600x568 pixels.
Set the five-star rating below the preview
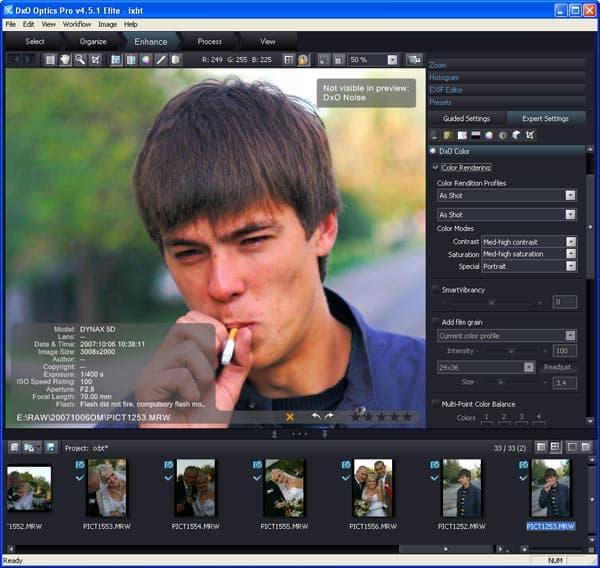coord(407,416)
